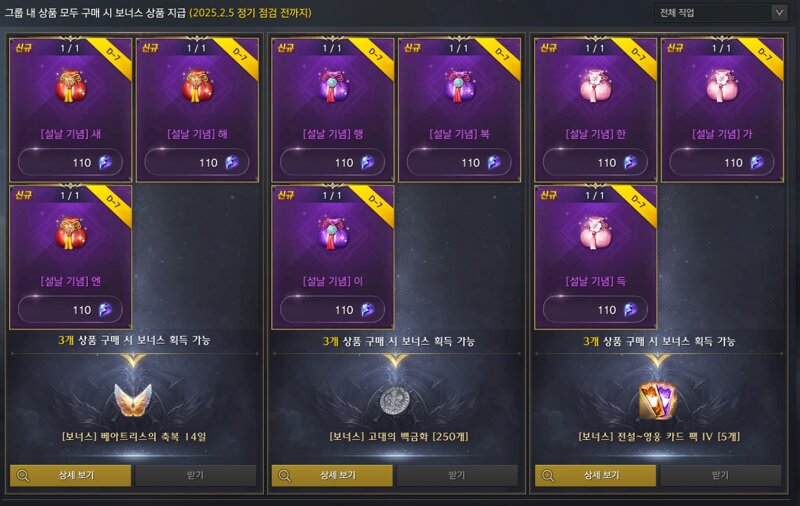Click the pink pouch icon for [설날 기념] 한
The width and height of the screenshot is (800, 506).
[x=595, y=86]
